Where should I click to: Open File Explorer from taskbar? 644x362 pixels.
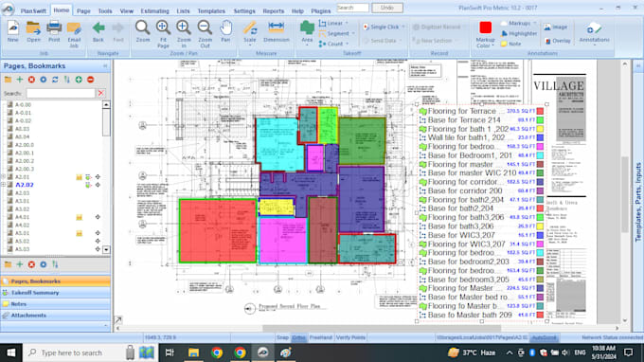[193, 353]
